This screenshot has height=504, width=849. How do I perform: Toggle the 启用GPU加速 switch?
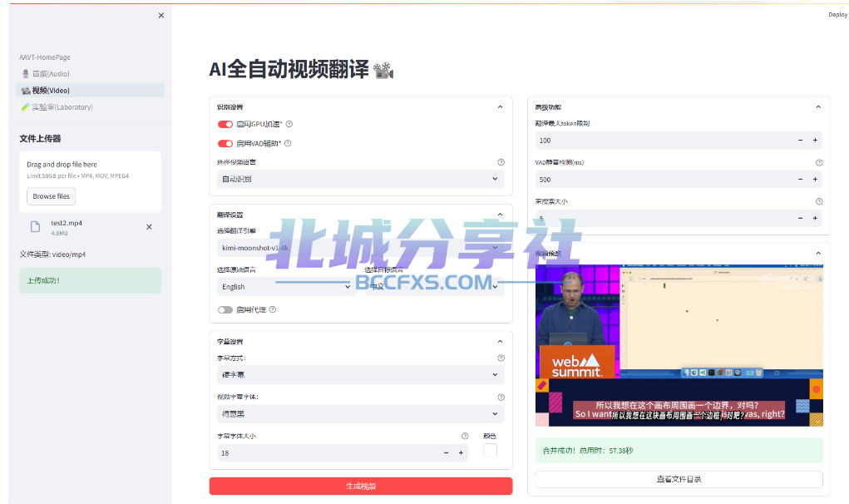(x=225, y=124)
